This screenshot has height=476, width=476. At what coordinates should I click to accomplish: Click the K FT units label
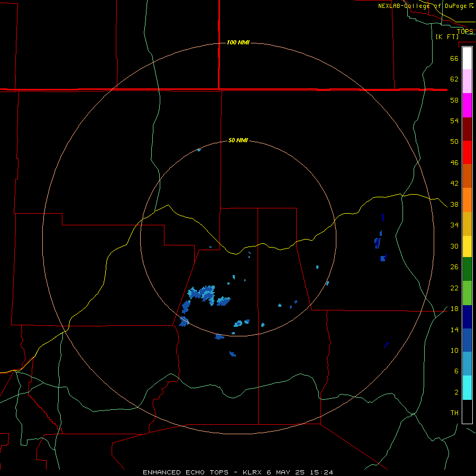tap(447, 36)
